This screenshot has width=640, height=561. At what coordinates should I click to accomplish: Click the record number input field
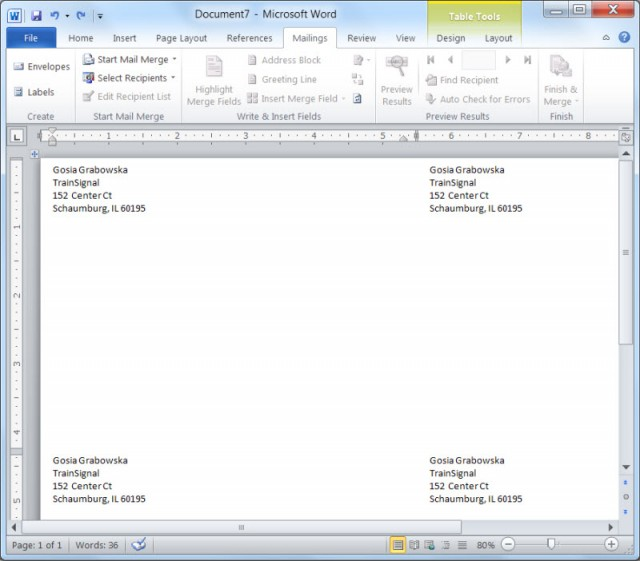[478, 60]
